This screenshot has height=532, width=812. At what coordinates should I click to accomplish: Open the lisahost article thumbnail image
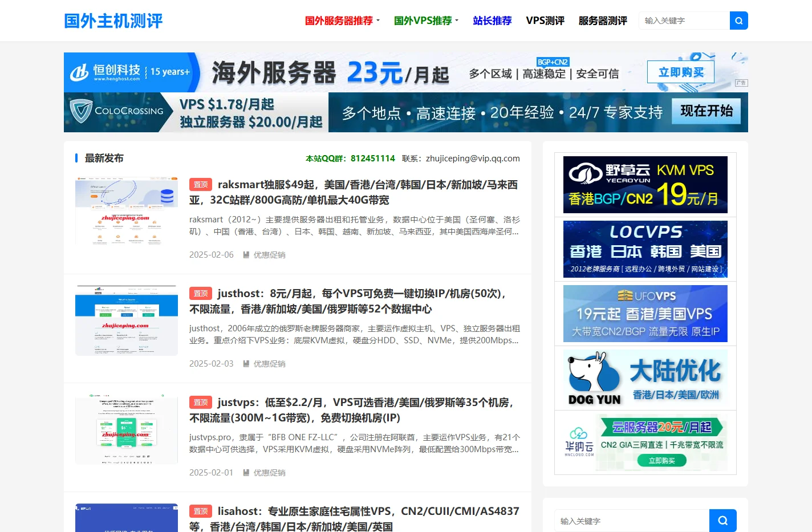click(127, 518)
